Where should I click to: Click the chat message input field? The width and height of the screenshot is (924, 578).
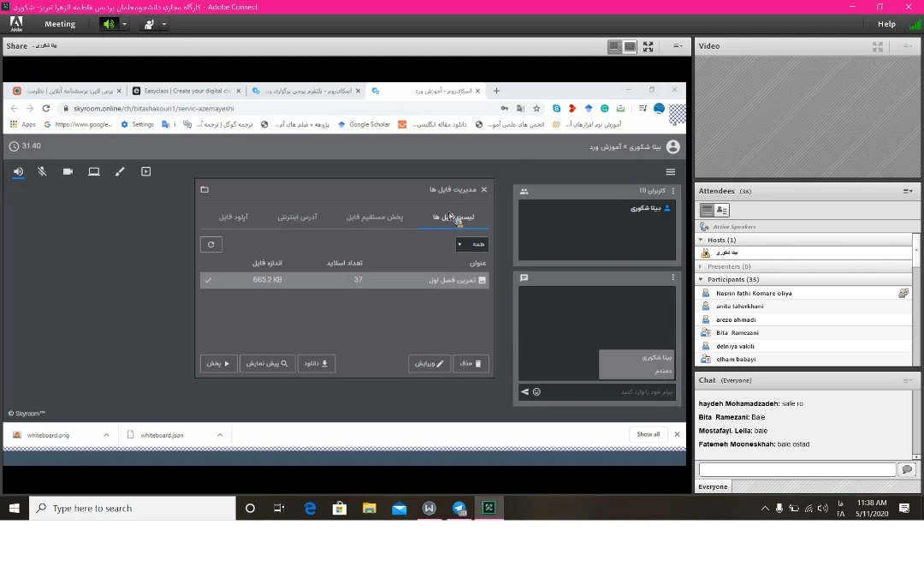click(797, 469)
